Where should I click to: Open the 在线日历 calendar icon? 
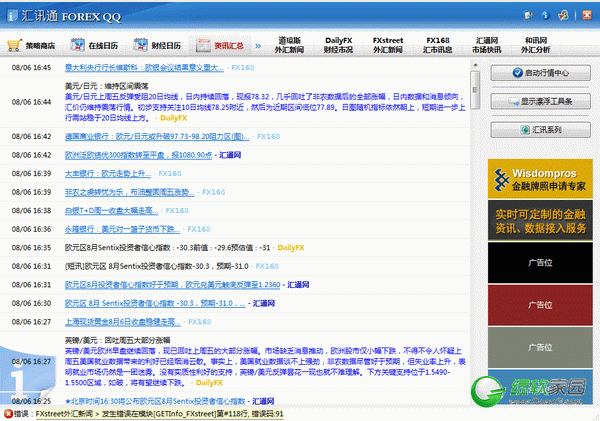pos(77,45)
